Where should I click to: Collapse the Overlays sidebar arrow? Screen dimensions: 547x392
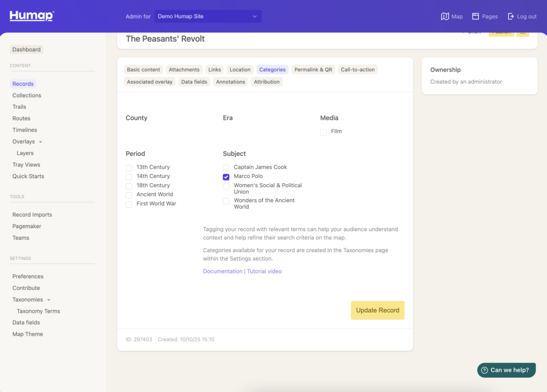pos(41,142)
